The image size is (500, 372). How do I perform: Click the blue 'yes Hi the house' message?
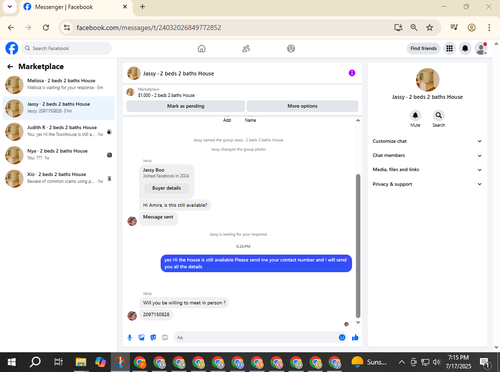click(256, 263)
